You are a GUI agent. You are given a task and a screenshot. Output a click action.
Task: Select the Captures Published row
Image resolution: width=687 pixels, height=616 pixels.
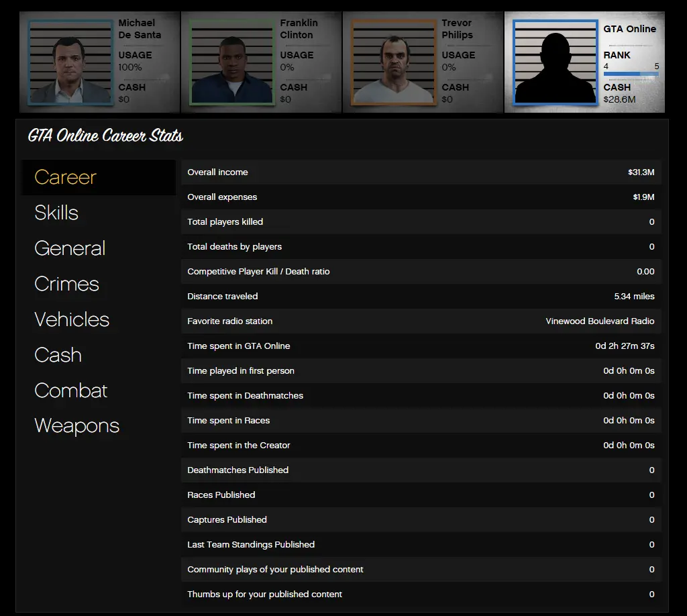[421, 519]
